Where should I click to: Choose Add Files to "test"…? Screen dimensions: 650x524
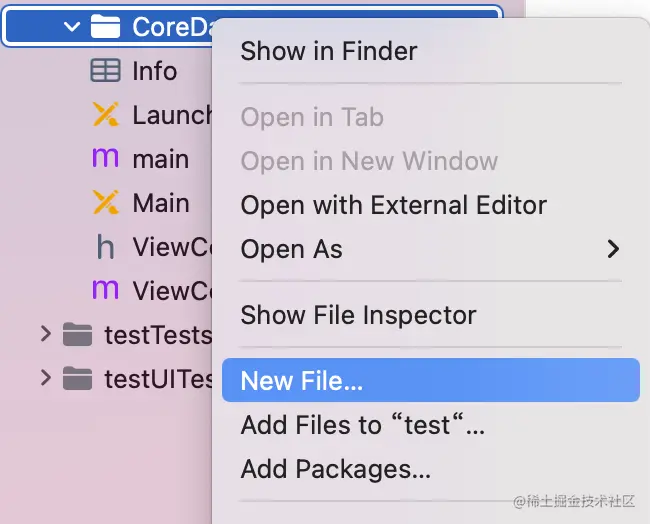362,425
